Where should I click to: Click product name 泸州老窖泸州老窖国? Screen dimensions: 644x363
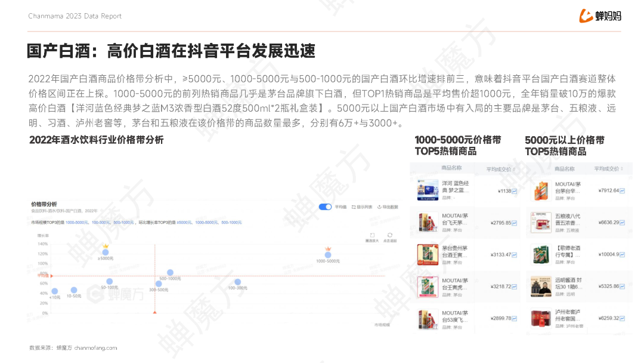point(568,315)
